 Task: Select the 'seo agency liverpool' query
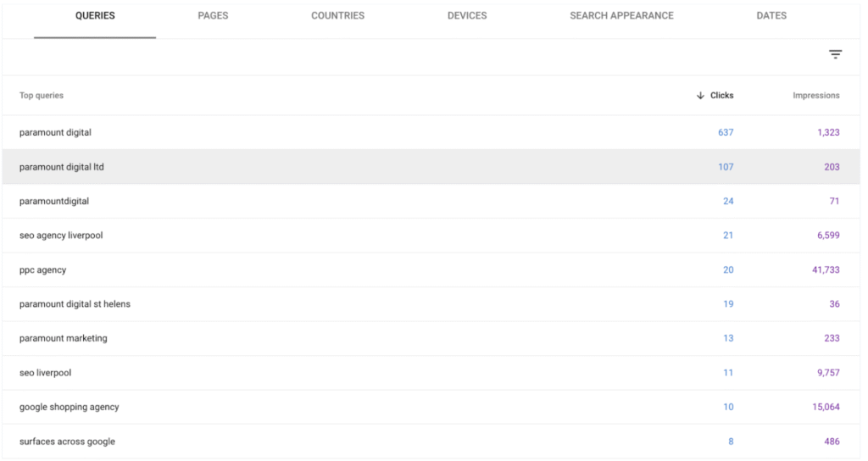point(61,236)
